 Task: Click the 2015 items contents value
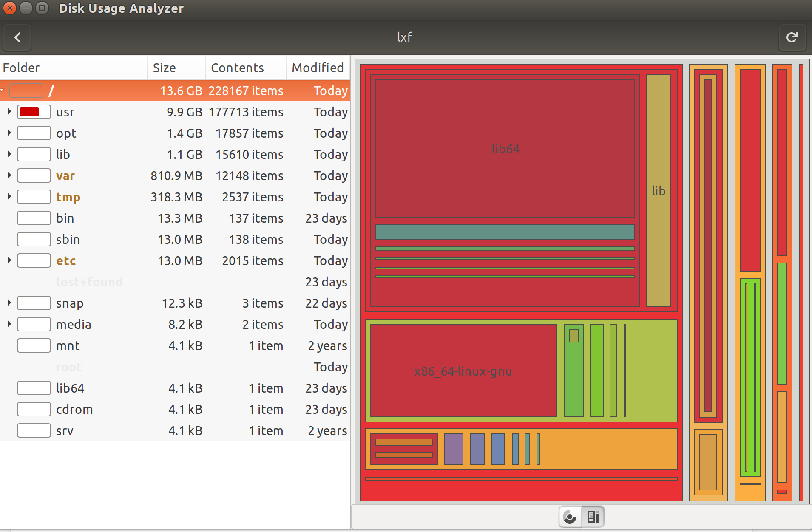pyautogui.click(x=253, y=261)
